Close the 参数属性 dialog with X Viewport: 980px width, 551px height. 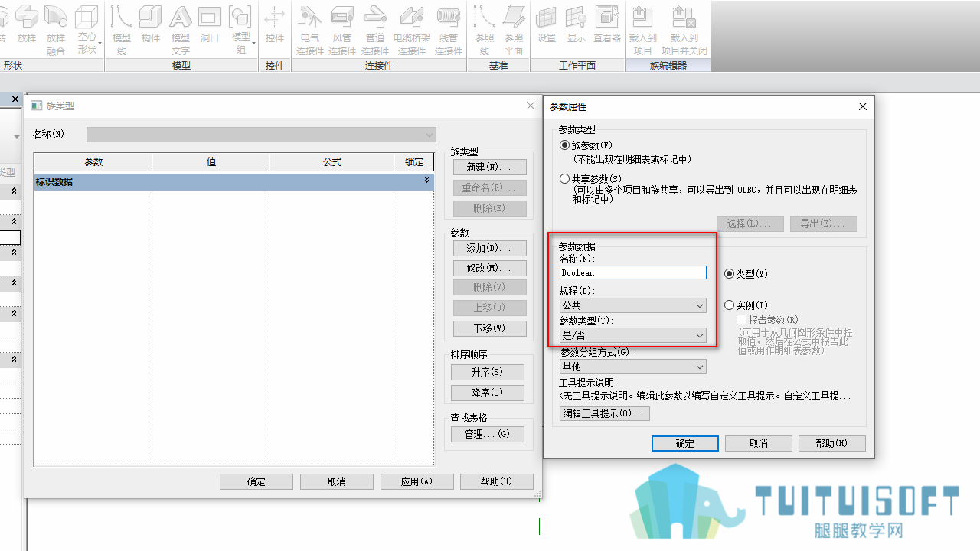click(x=863, y=106)
